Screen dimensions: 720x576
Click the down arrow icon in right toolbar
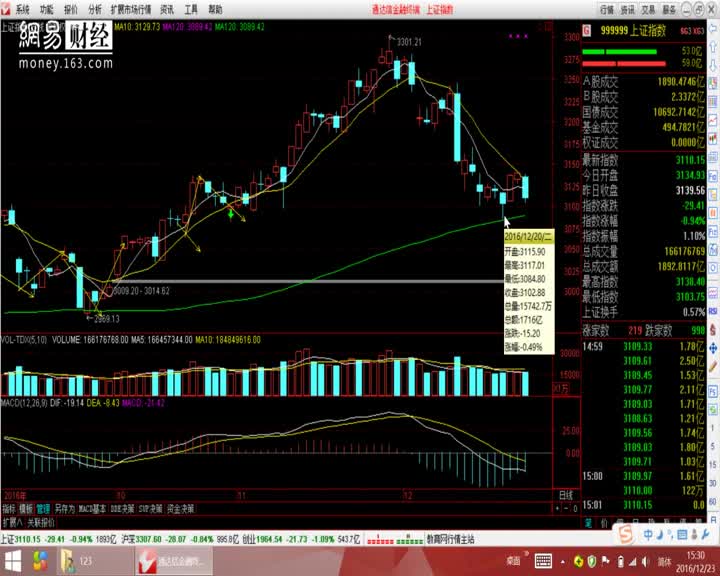tap(713, 65)
